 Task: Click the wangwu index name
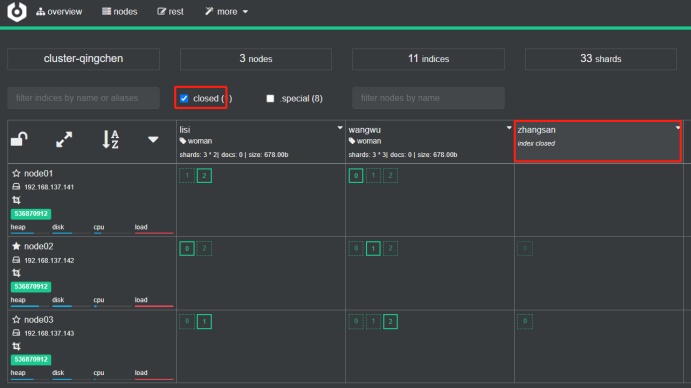364,130
